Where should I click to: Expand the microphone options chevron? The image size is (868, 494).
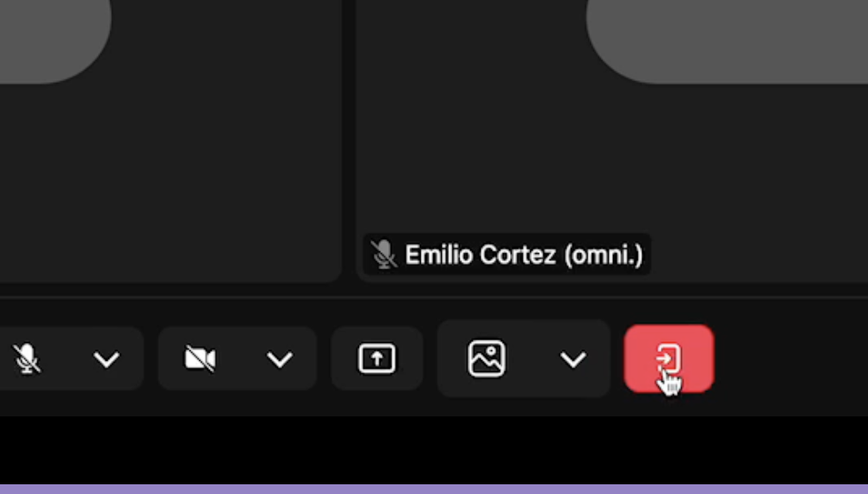[x=106, y=359]
